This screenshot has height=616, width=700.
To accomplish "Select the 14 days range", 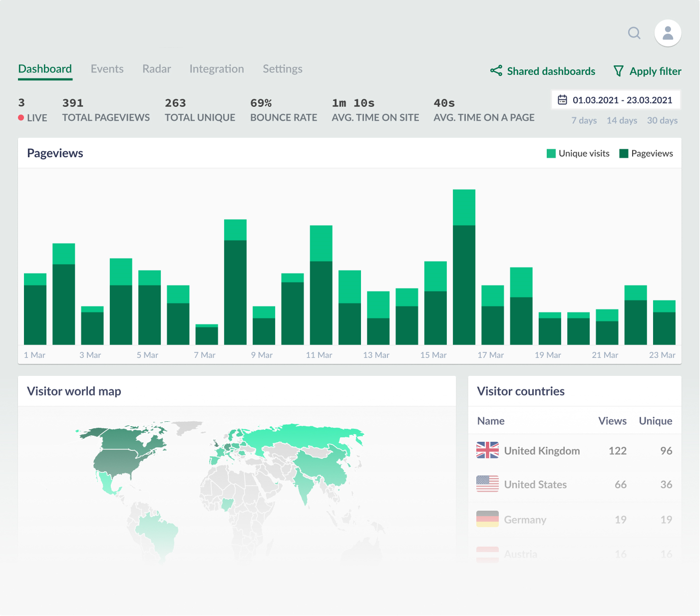I will click(622, 120).
